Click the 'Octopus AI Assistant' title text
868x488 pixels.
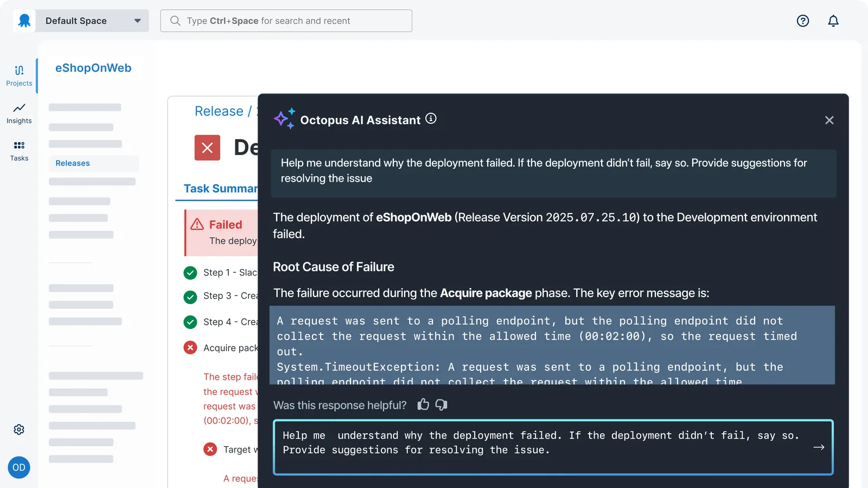pyautogui.click(x=360, y=120)
